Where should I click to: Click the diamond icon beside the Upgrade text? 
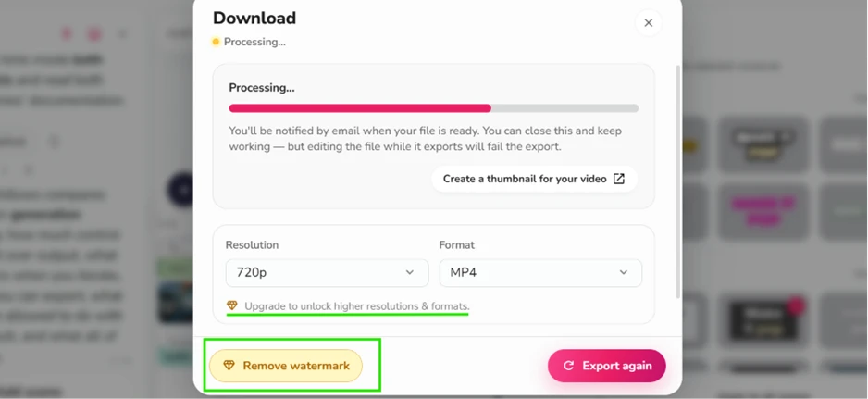click(232, 305)
